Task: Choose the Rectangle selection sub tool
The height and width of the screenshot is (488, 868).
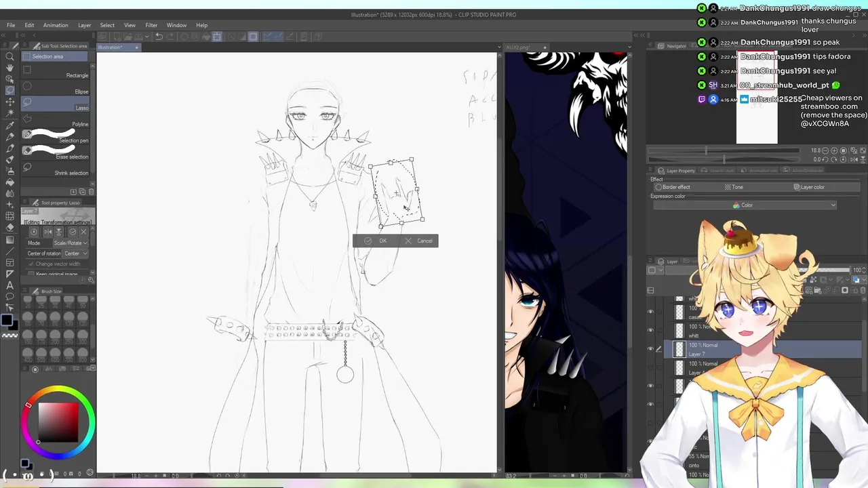Action: [x=56, y=71]
